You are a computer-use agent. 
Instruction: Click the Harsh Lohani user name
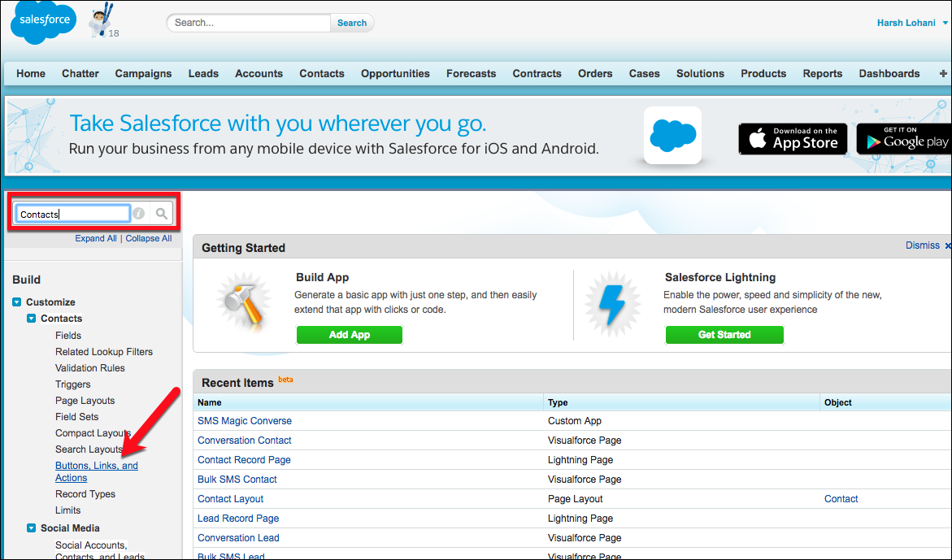coord(906,23)
